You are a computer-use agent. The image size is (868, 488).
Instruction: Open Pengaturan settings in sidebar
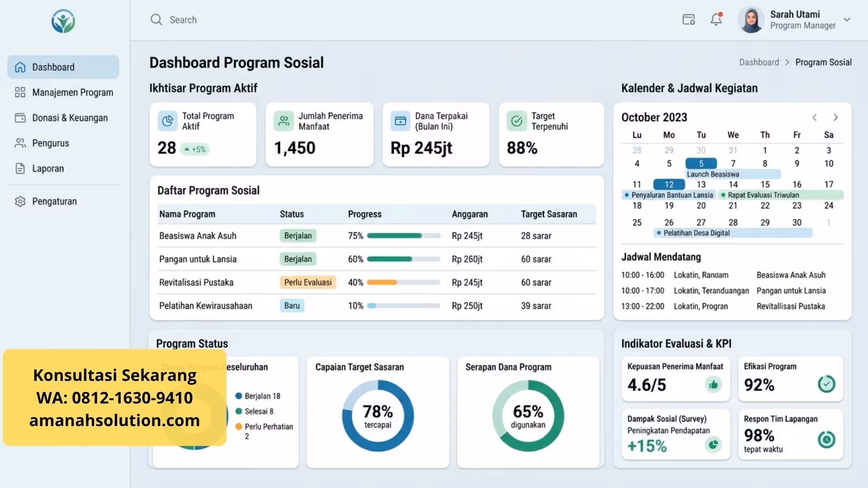63,202
